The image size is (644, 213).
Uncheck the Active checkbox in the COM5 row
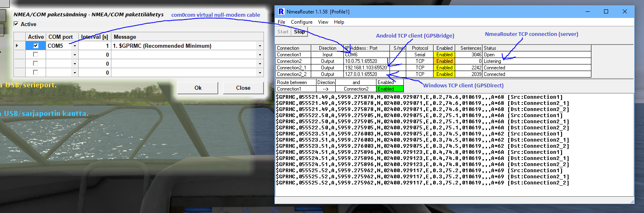point(35,46)
